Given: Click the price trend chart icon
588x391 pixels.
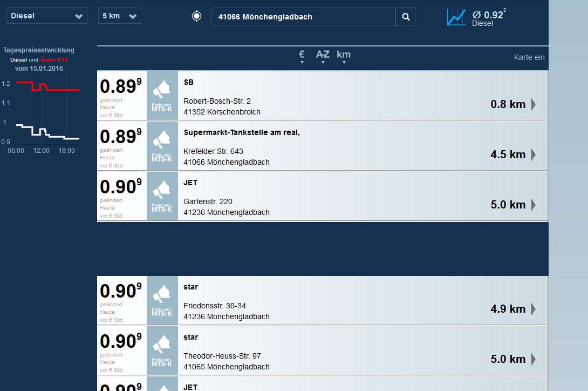Looking at the screenshot, I should [x=456, y=17].
